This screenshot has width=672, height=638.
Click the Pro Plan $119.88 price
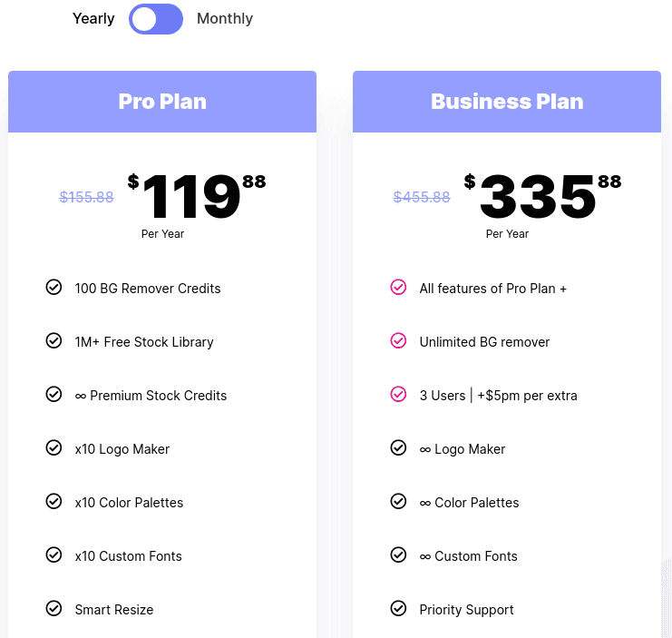tap(197, 196)
